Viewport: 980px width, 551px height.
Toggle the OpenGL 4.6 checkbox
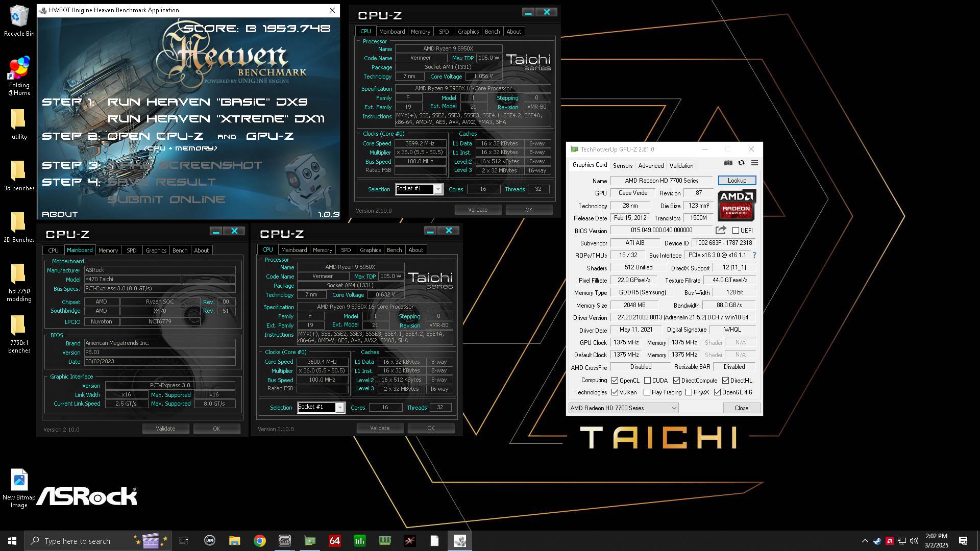pyautogui.click(x=718, y=392)
